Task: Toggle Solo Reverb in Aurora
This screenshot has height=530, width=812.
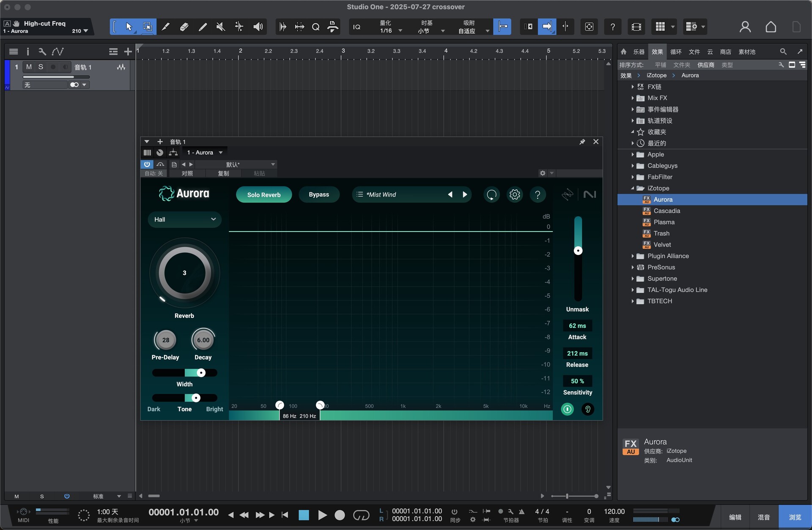Action: (x=264, y=194)
